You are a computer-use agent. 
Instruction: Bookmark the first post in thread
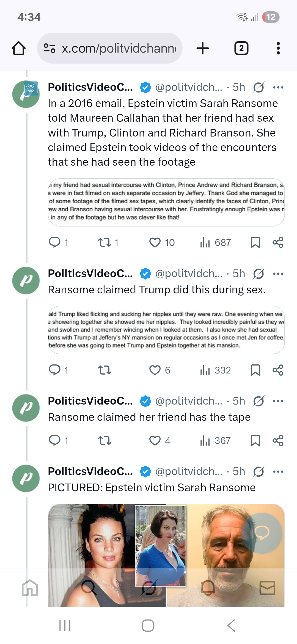tap(255, 242)
